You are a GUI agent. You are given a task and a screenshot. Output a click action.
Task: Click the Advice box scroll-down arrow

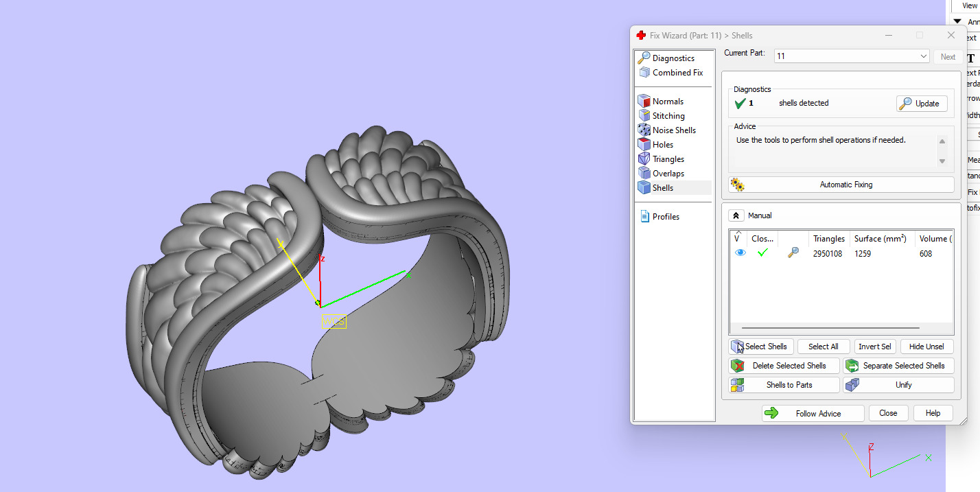[x=942, y=161]
